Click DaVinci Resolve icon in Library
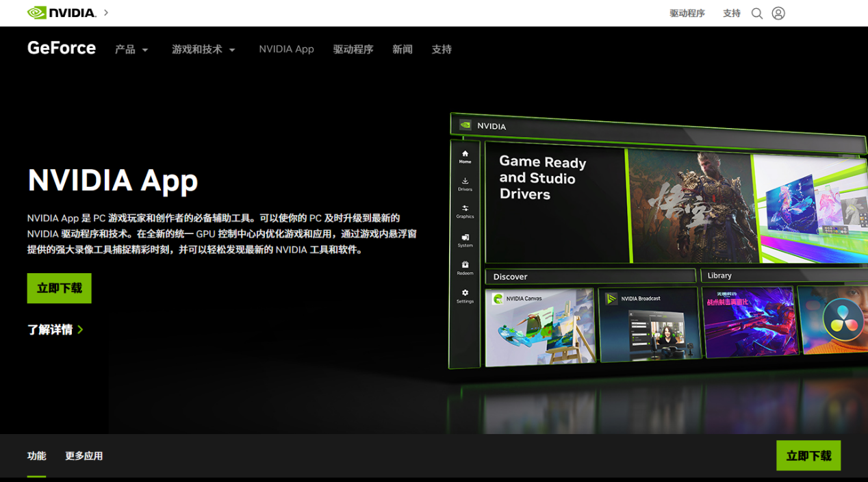The image size is (868, 482). (843, 320)
